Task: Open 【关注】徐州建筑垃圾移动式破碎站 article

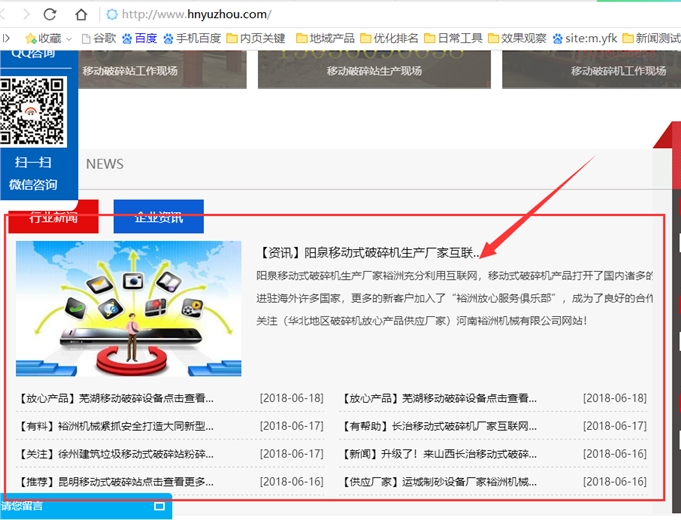Action: [116, 454]
